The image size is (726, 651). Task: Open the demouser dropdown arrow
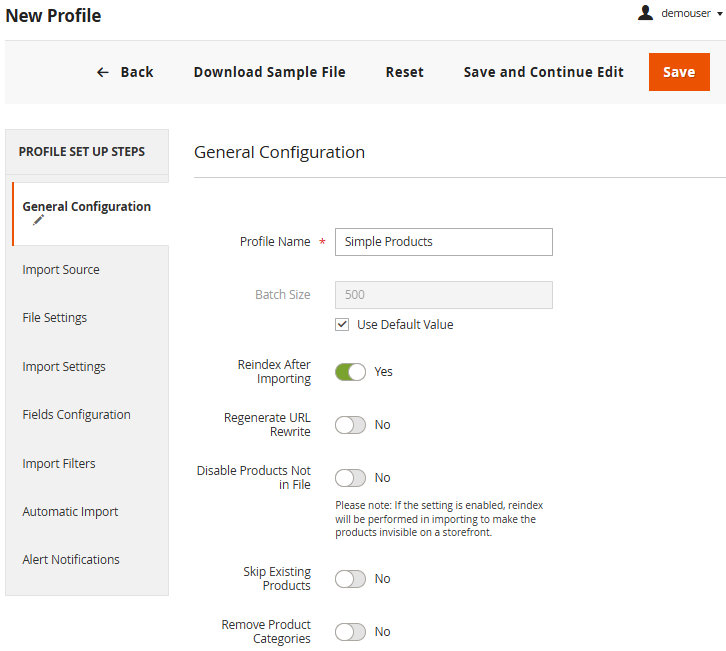(x=720, y=13)
